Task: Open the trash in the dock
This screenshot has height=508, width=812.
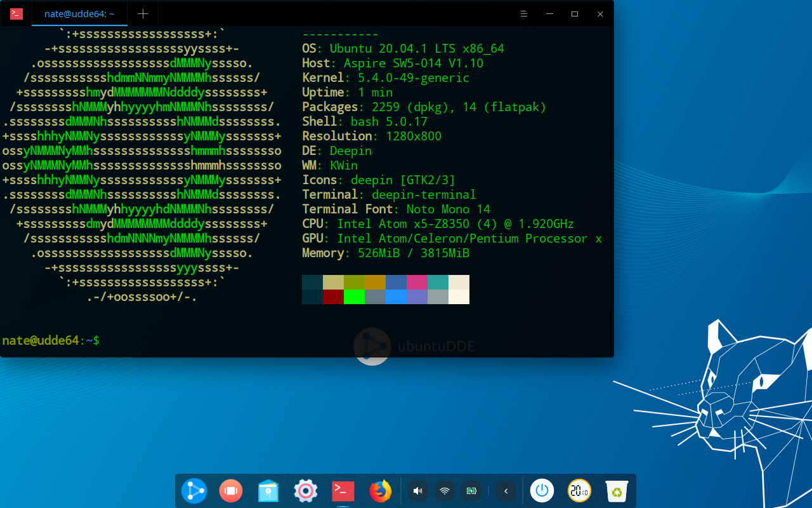Action: point(617,491)
